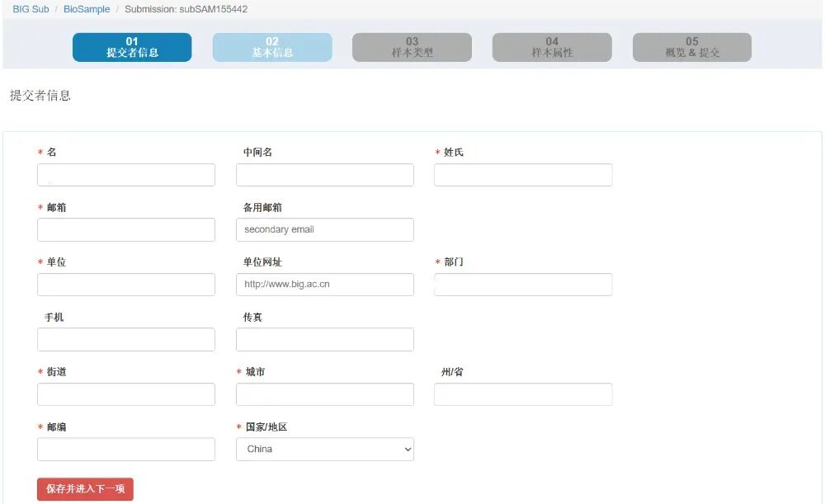
Task: Open the BioSample breadcrumb link
Action: coord(85,9)
